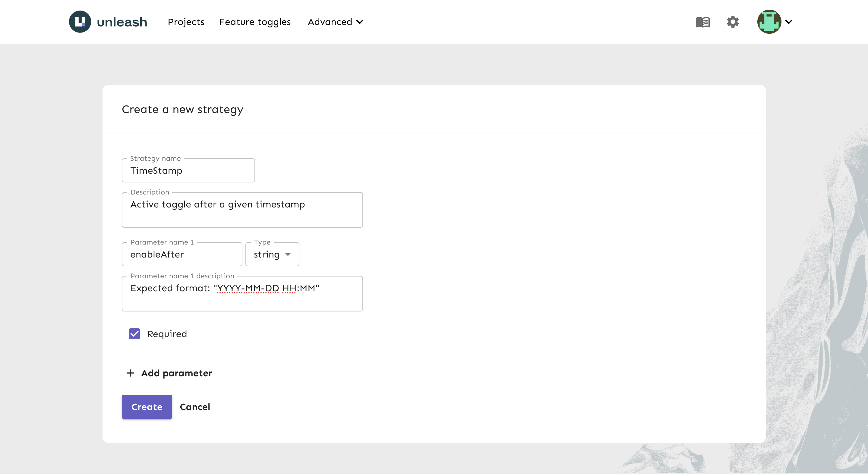Click the Required label text
The width and height of the screenshot is (868, 474).
point(167,334)
